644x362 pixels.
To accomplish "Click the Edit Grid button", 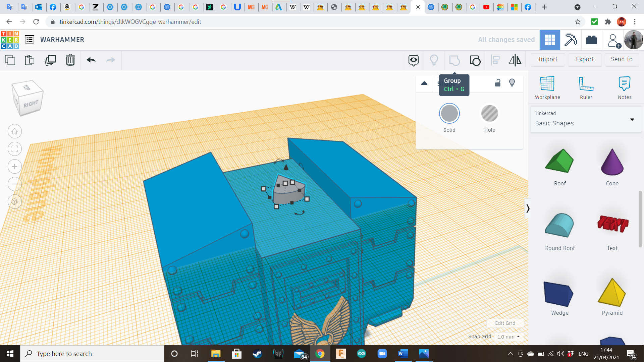I will click(x=505, y=323).
